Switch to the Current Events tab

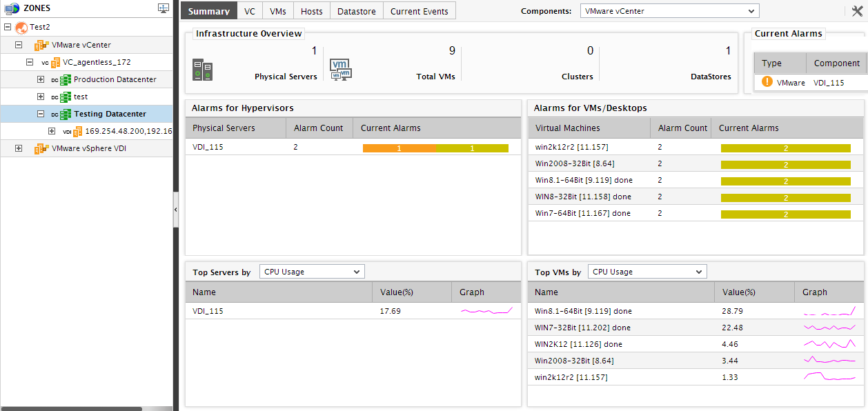419,11
